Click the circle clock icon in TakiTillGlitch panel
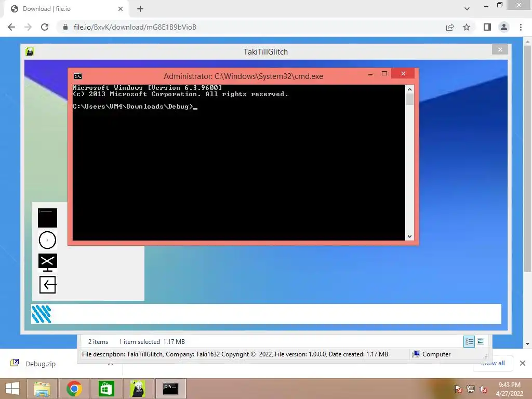Viewport: 532px width, 399px height. [47, 240]
